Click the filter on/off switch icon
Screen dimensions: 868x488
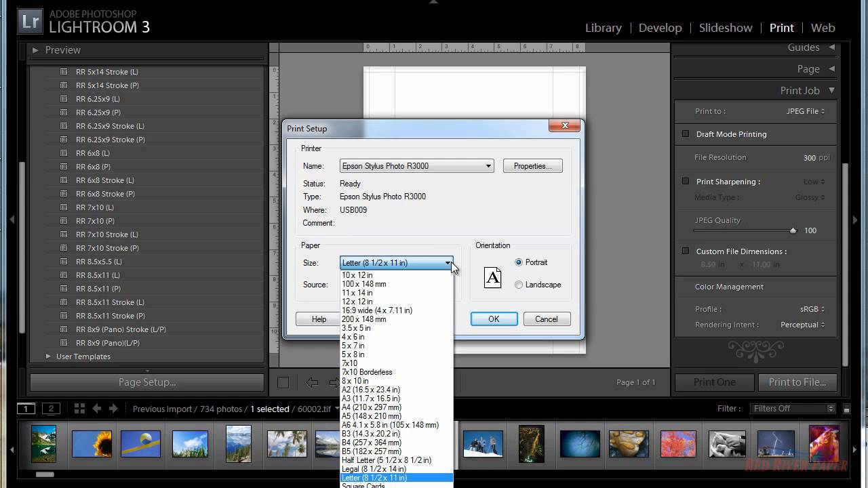pyautogui.click(x=847, y=409)
